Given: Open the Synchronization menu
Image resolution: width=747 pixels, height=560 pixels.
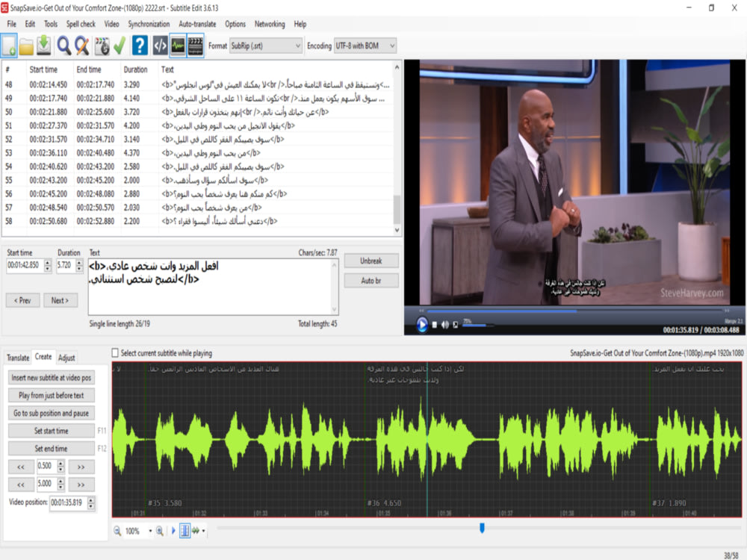Looking at the screenshot, I should click(149, 23).
